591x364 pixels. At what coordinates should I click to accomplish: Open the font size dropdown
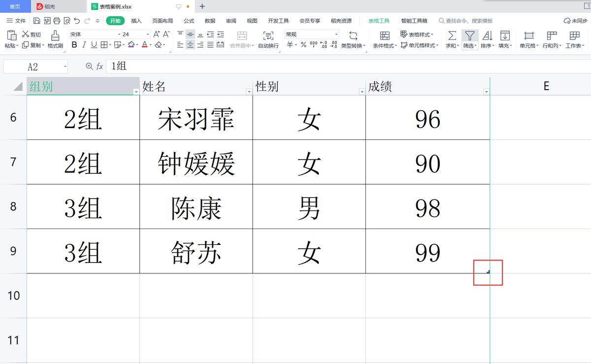tap(147, 33)
